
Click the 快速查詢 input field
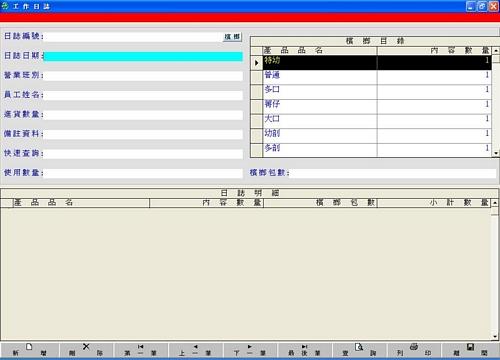click(143, 154)
